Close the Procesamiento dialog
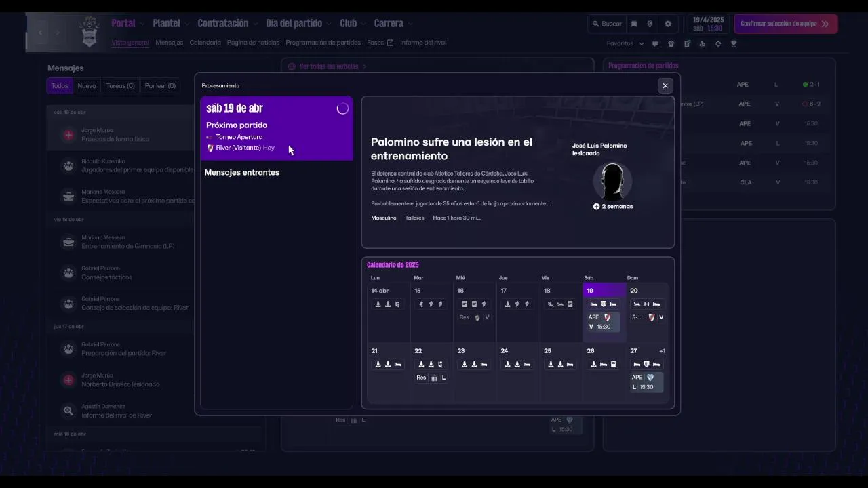The height and width of the screenshot is (488, 868). coord(665,85)
